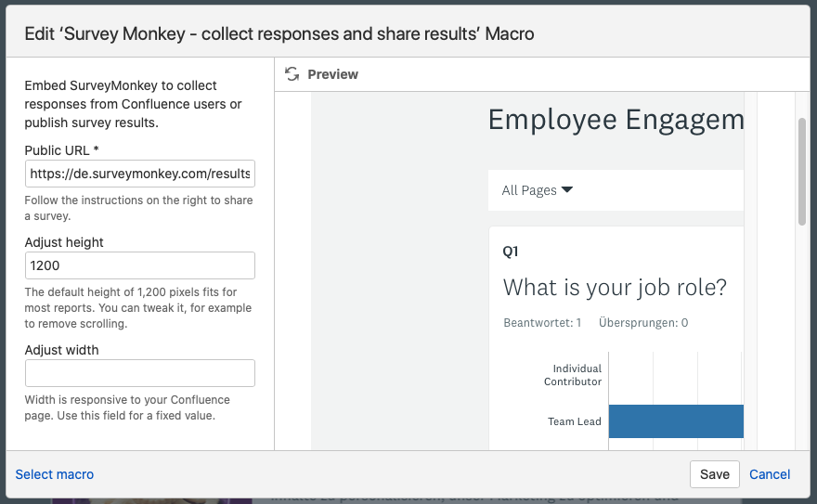The height and width of the screenshot is (504, 817).
Task: Click the All Pages dropdown arrow
Action: pyautogui.click(x=567, y=189)
